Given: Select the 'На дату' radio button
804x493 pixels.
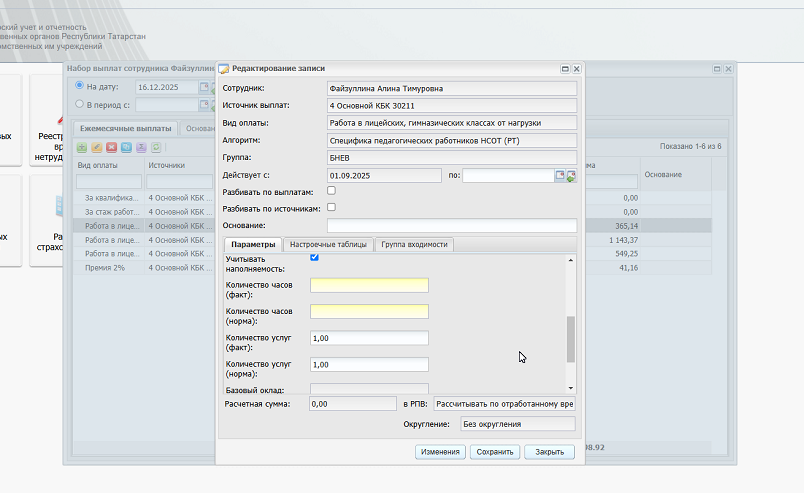Looking at the screenshot, I should click(x=79, y=86).
